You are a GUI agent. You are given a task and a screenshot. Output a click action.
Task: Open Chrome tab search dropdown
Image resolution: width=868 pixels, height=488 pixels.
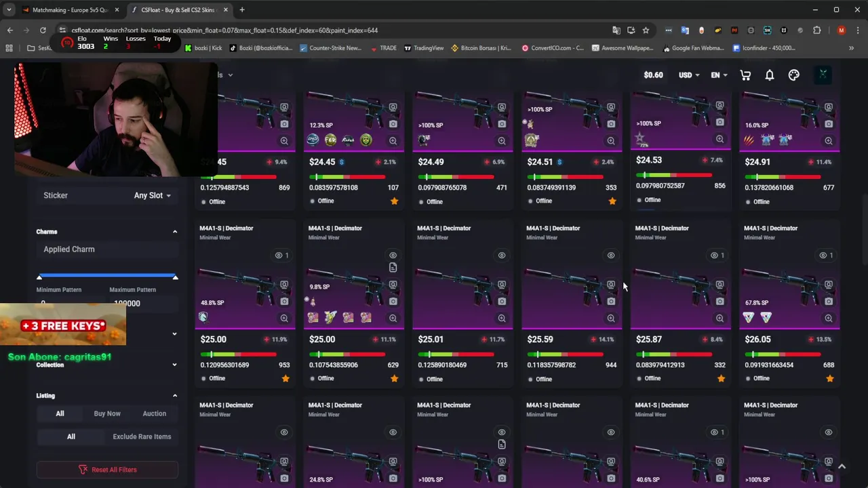point(9,9)
